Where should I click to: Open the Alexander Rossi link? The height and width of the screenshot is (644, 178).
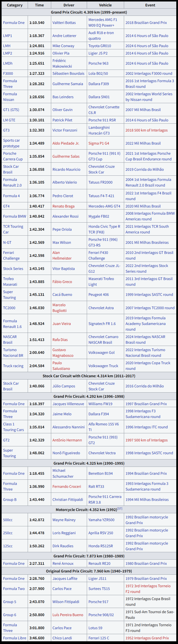65,216
